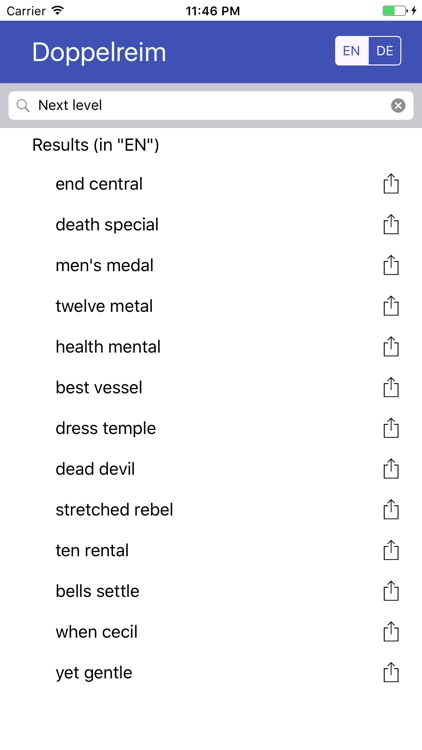The image size is (422, 750).
Task: Select the EN language segment
Action: pos(352,51)
